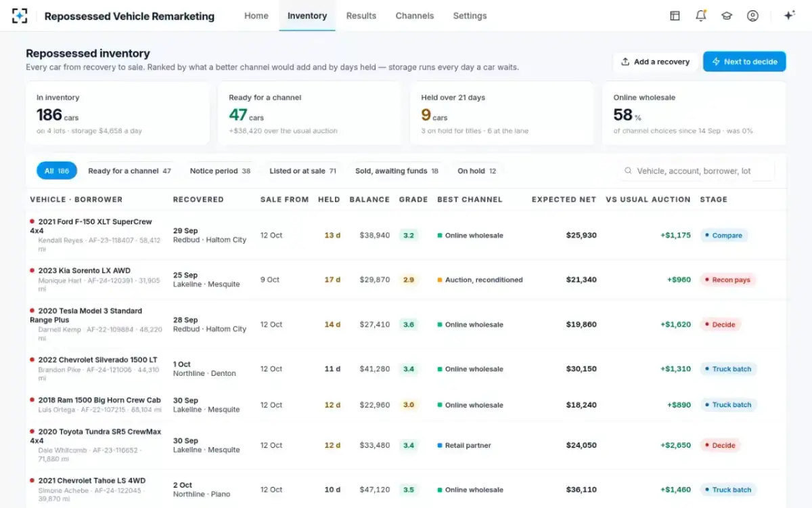Click the app logo icon
Screen dimensions: 812x508
tap(20, 16)
